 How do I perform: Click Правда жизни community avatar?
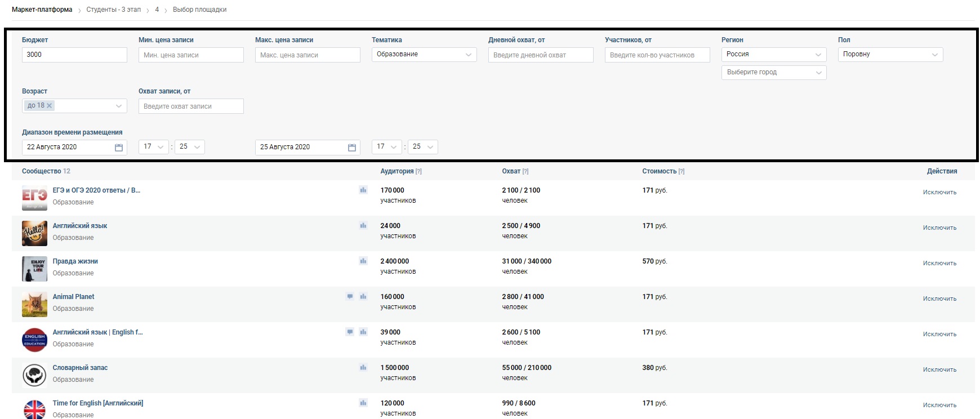34,269
